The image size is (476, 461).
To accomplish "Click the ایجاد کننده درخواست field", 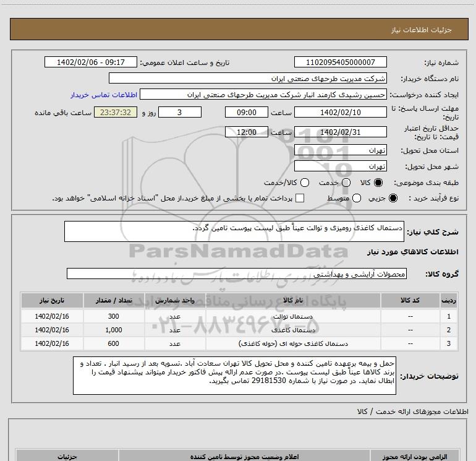I will (263, 95).
